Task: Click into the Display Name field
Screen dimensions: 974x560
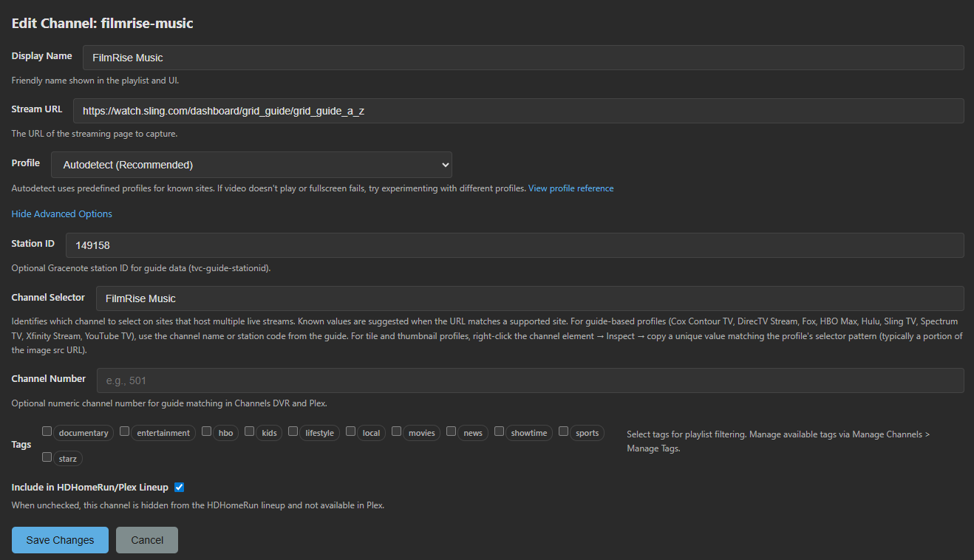Action: pyautogui.click(x=522, y=58)
